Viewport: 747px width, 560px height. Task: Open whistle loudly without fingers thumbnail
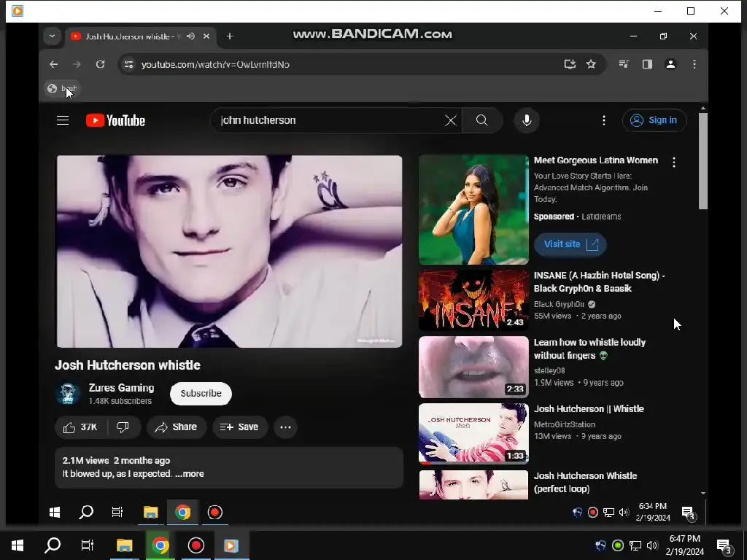(473, 367)
